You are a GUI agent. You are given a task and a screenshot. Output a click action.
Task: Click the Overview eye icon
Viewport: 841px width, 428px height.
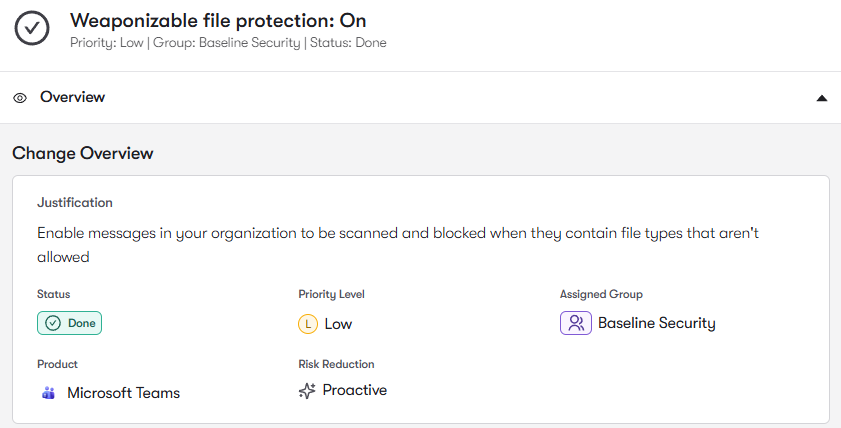(x=20, y=98)
